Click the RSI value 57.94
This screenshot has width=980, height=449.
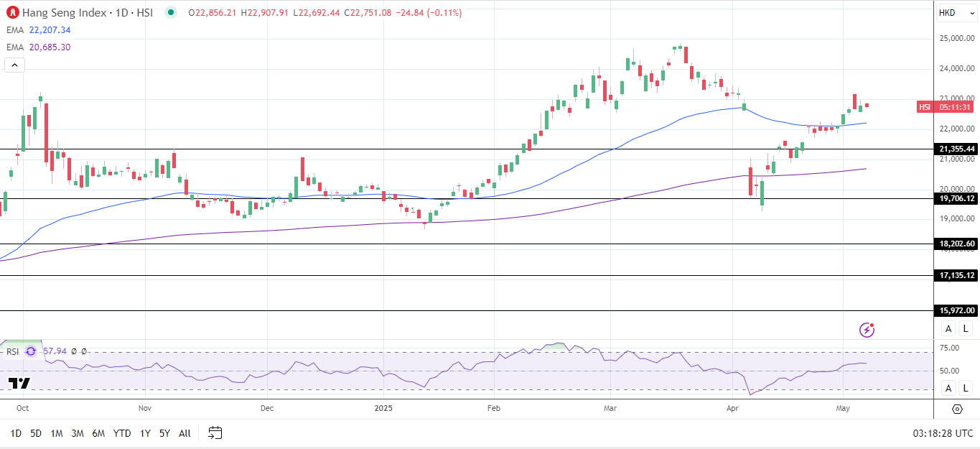pyautogui.click(x=55, y=351)
